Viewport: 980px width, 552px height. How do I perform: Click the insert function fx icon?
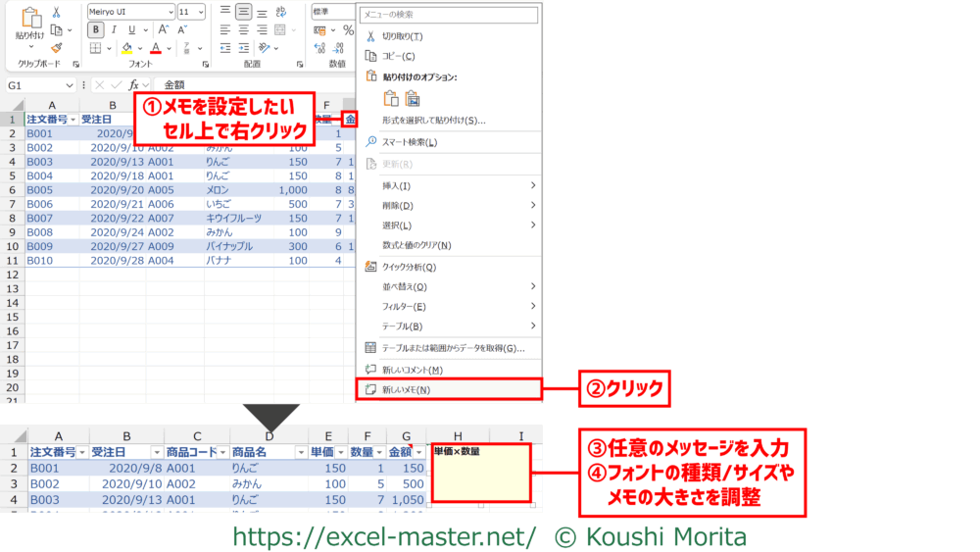tap(134, 85)
